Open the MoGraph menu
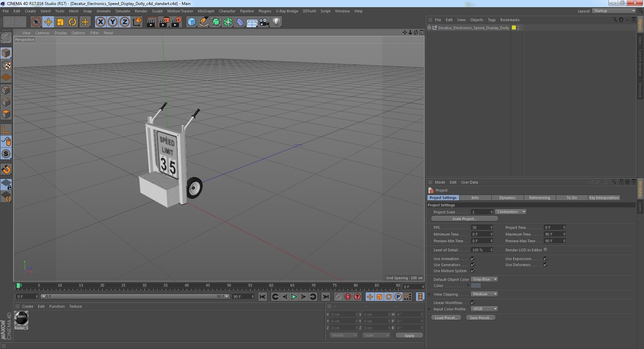644x349 pixels. 206,11
